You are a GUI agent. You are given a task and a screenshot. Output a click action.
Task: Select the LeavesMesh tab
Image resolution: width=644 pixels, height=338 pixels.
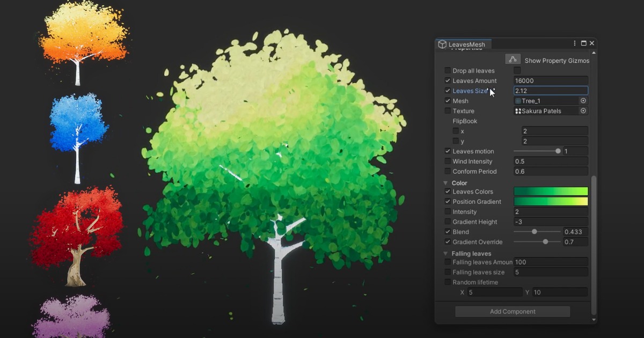pyautogui.click(x=463, y=44)
